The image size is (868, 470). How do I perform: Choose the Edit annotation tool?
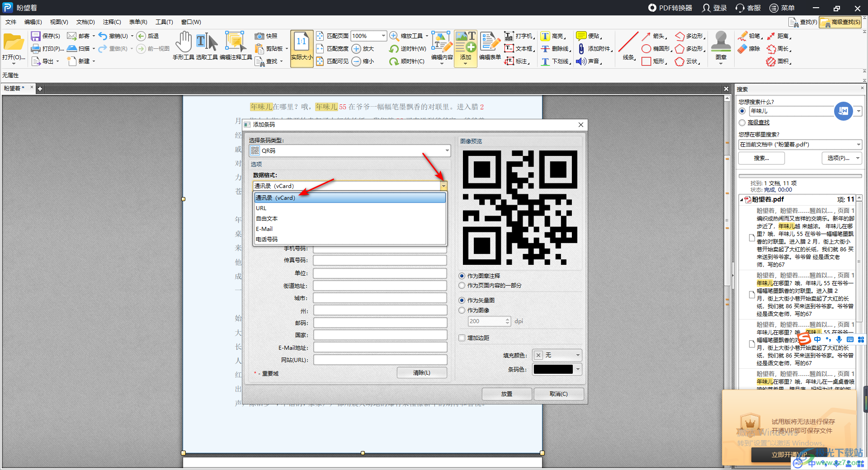(236, 46)
